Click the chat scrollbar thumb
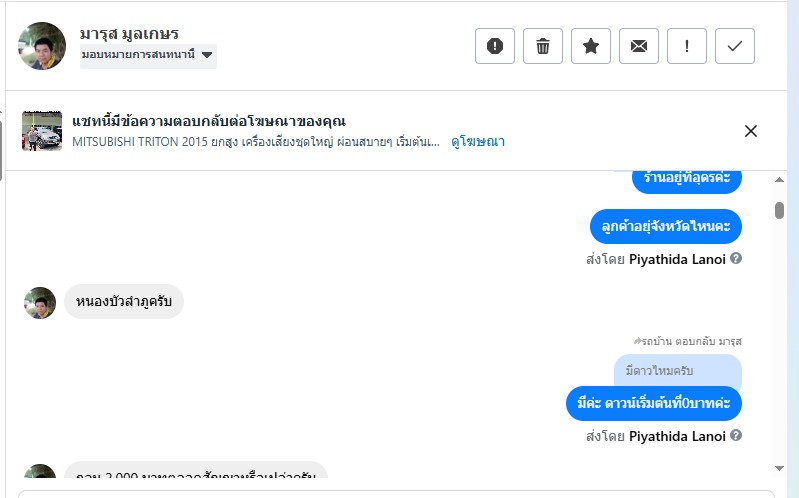Screen dimensions: 799x498 point(779,210)
